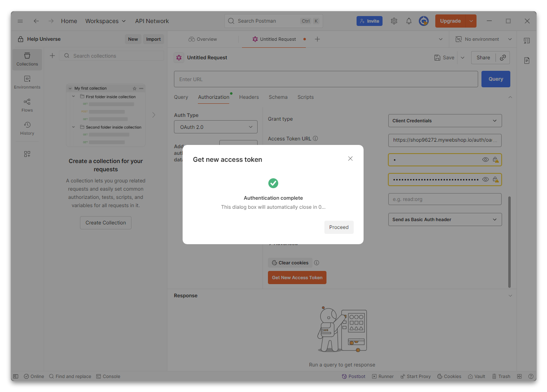Click the info icon beside Clear cookies
Viewport: 547px width, 392px height.
pyautogui.click(x=317, y=263)
